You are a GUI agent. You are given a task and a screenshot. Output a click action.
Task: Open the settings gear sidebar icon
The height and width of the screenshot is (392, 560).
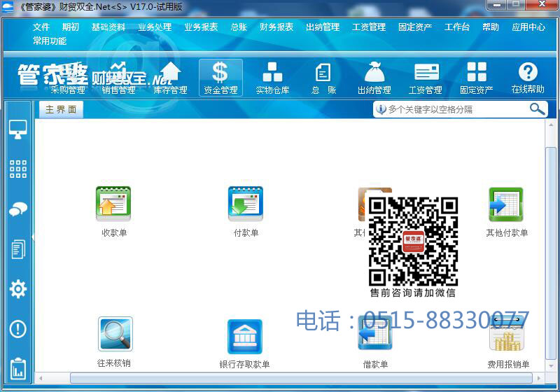point(18,289)
